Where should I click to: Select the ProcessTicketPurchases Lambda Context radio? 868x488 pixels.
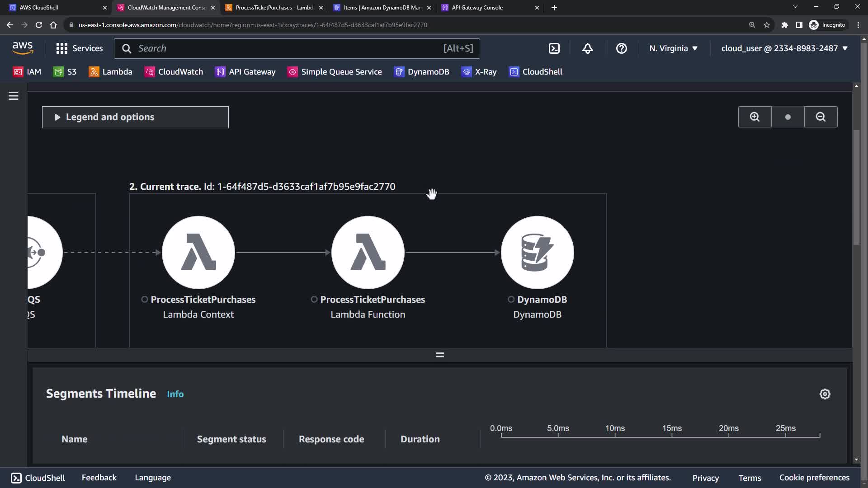pyautogui.click(x=145, y=300)
